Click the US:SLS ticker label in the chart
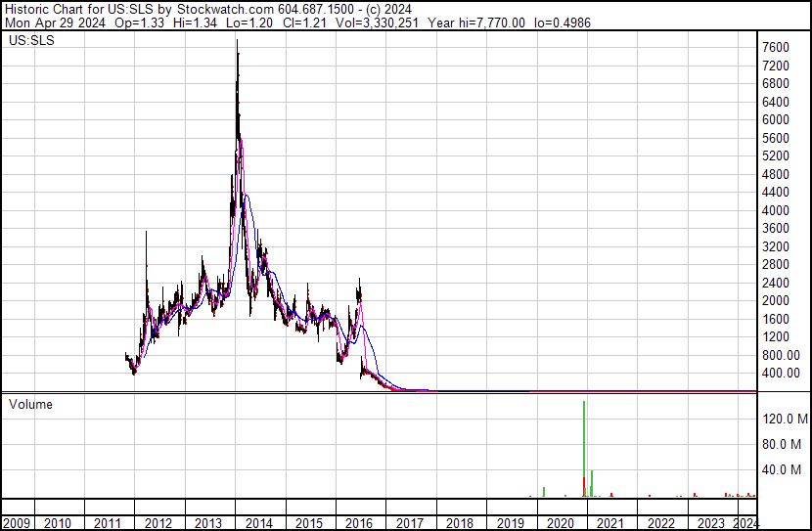This screenshot has width=812, height=531. (x=31, y=40)
